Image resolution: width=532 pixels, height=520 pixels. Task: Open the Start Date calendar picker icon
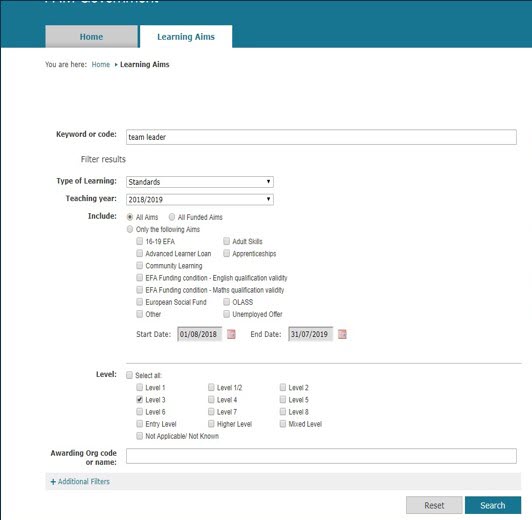(x=231, y=334)
